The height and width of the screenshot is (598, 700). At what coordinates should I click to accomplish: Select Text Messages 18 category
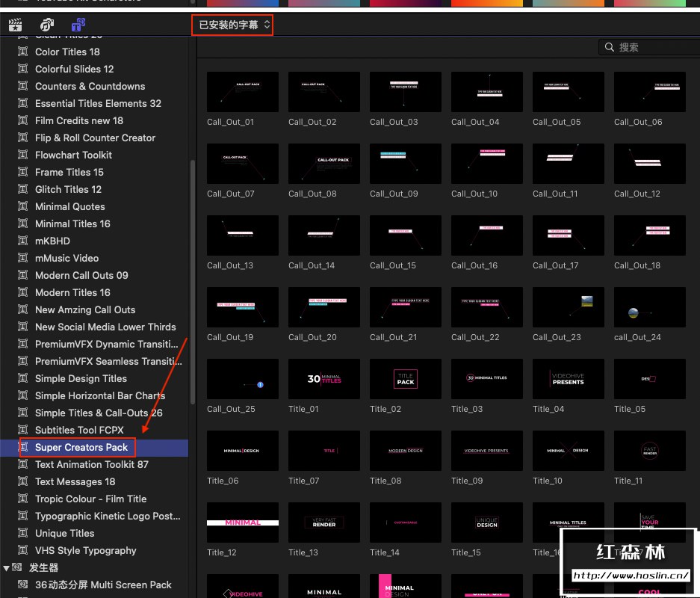pos(75,482)
